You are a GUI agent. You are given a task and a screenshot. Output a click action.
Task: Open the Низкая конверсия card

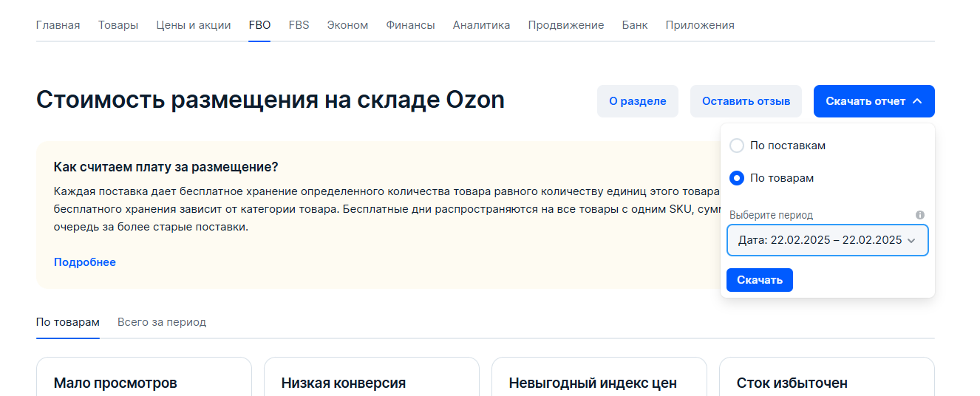[372, 377]
